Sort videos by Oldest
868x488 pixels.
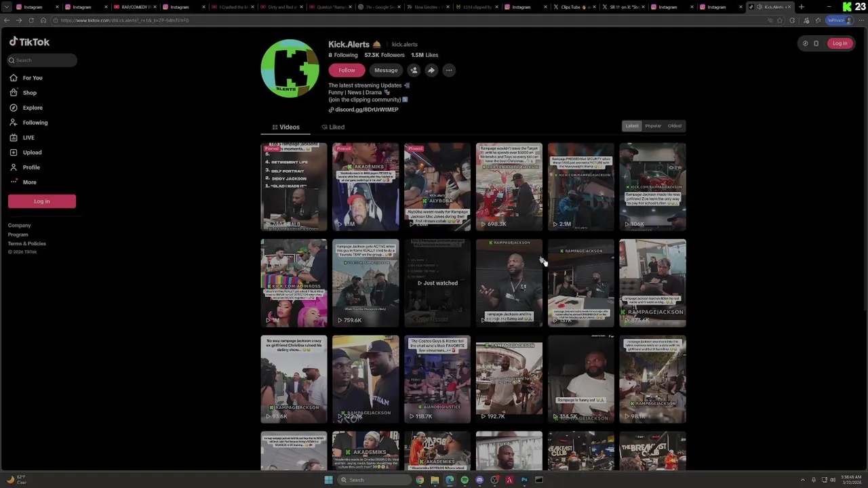[x=675, y=126]
